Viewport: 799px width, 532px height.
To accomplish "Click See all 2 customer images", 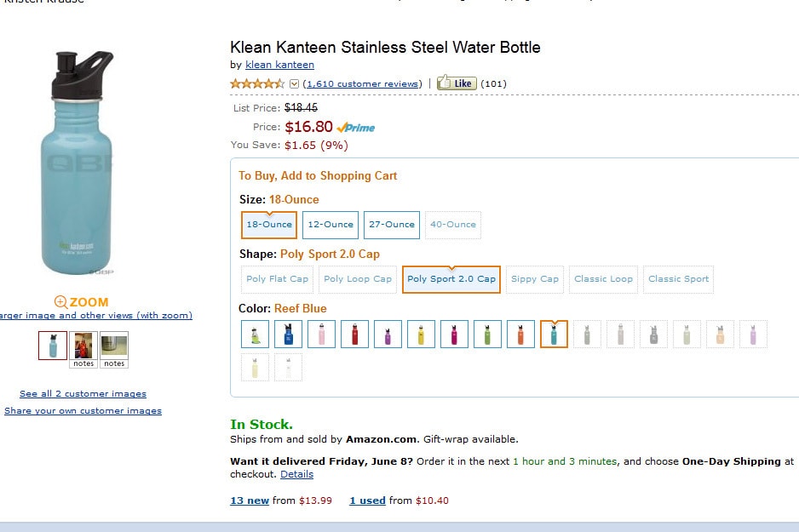I will click(83, 394).
